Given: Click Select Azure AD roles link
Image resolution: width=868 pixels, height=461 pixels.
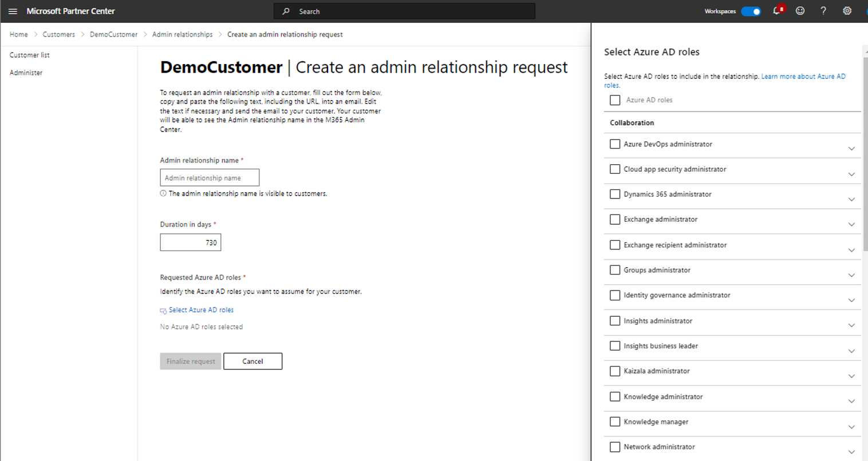Looking at the screenshot, I should point(201,310).
